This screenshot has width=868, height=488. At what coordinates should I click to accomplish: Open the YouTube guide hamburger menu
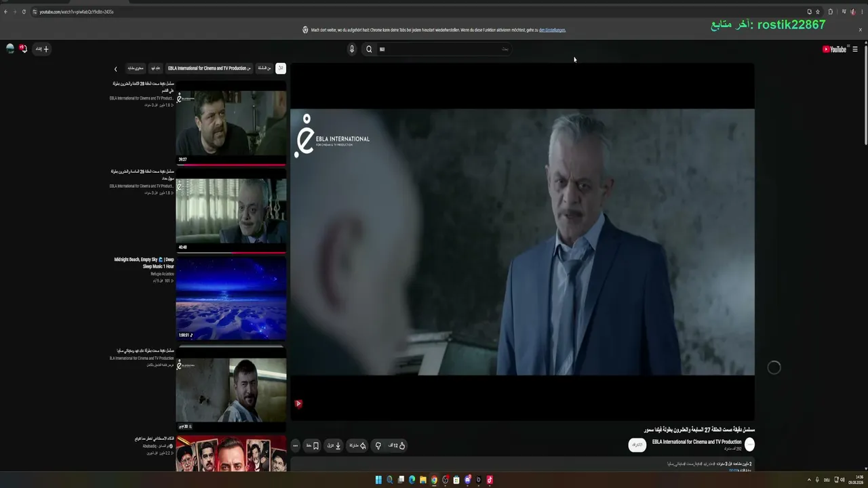855,49
